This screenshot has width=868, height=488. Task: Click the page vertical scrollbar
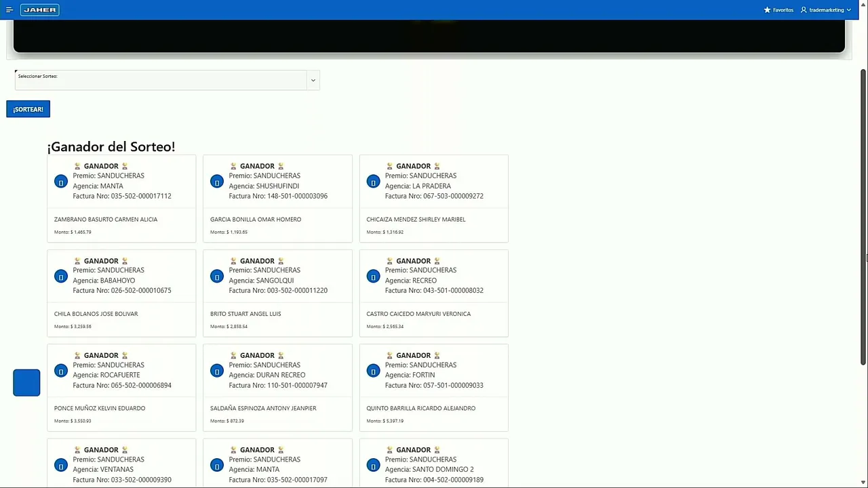(x=863, y=217)
